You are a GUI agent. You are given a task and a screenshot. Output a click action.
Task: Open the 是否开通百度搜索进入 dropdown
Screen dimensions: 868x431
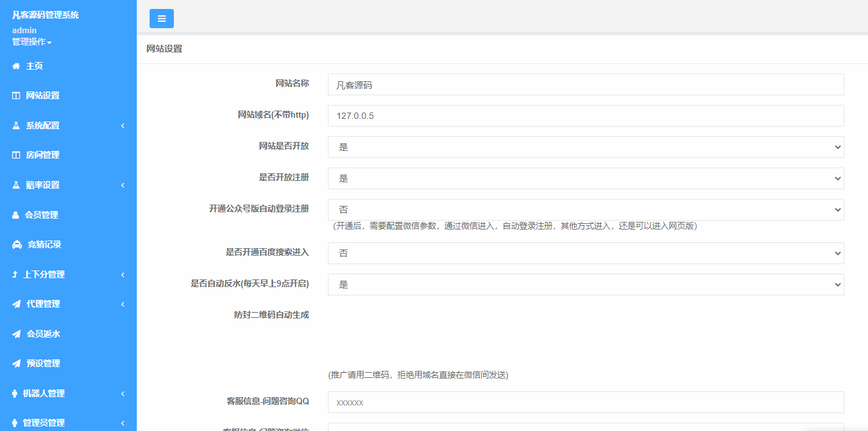point(585,253)
